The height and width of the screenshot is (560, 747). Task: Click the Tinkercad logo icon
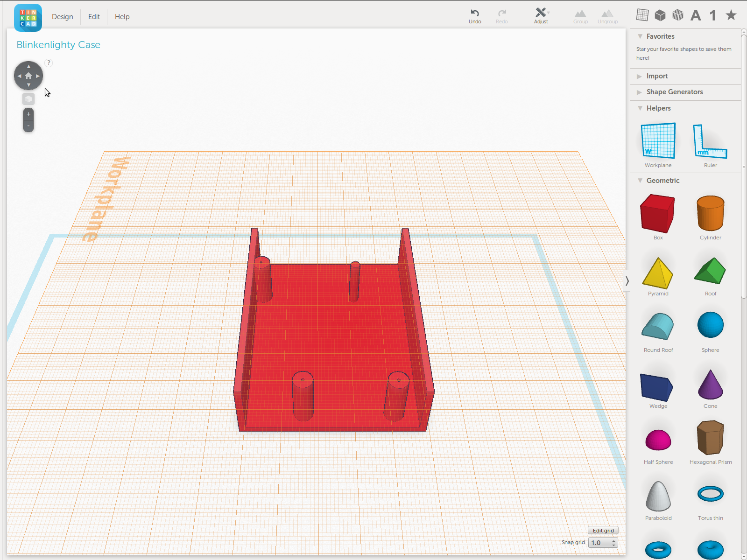[28, 17]
